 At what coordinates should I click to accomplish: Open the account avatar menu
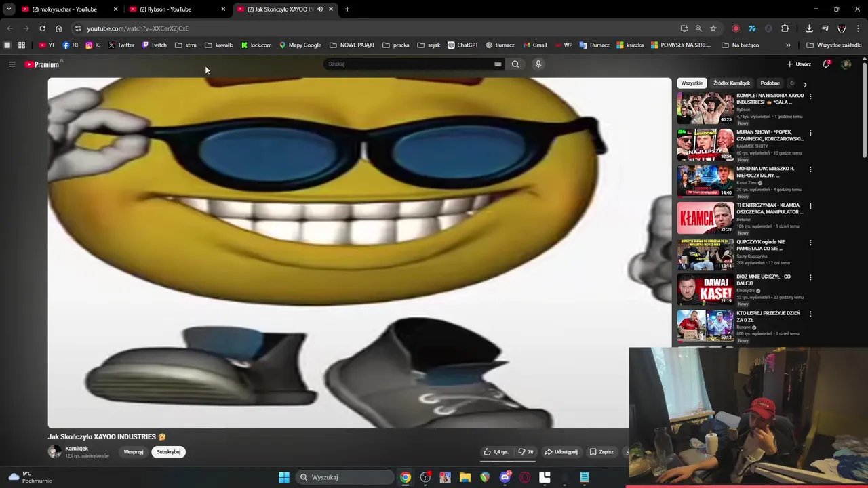coord(846,64)
